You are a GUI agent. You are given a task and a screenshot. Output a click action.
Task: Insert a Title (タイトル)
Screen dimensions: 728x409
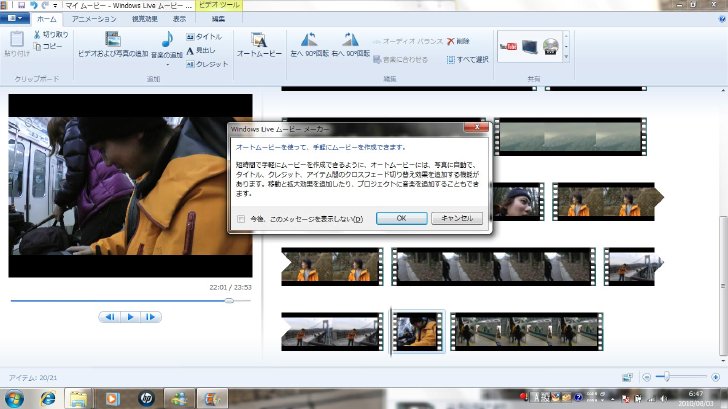204,37
